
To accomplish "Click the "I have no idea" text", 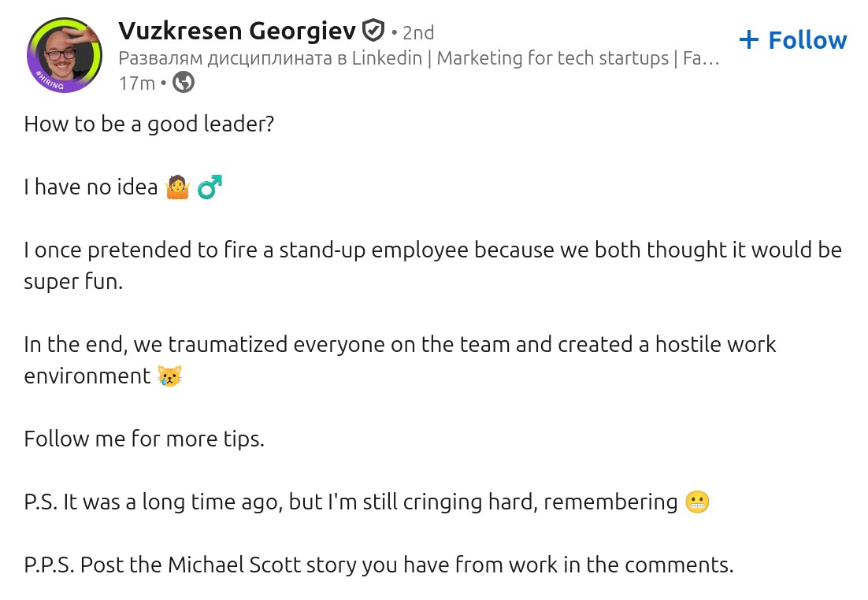I will pyautogui.click(x=91, y=187).
